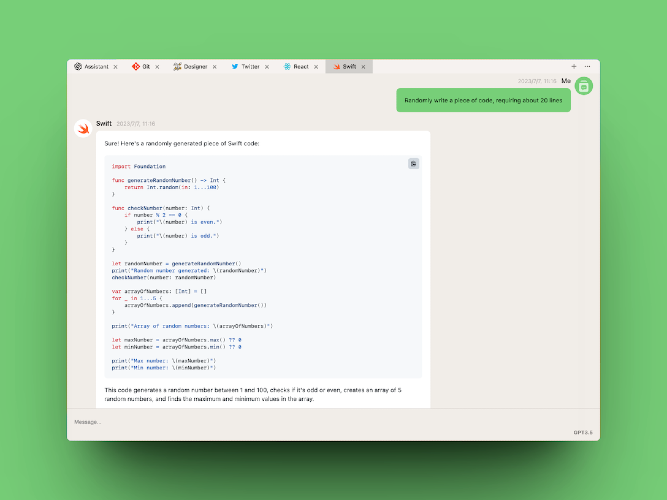667x500 pixels.
Task: Click the 'let maxNumber' code line
Action: coord(176,340)
